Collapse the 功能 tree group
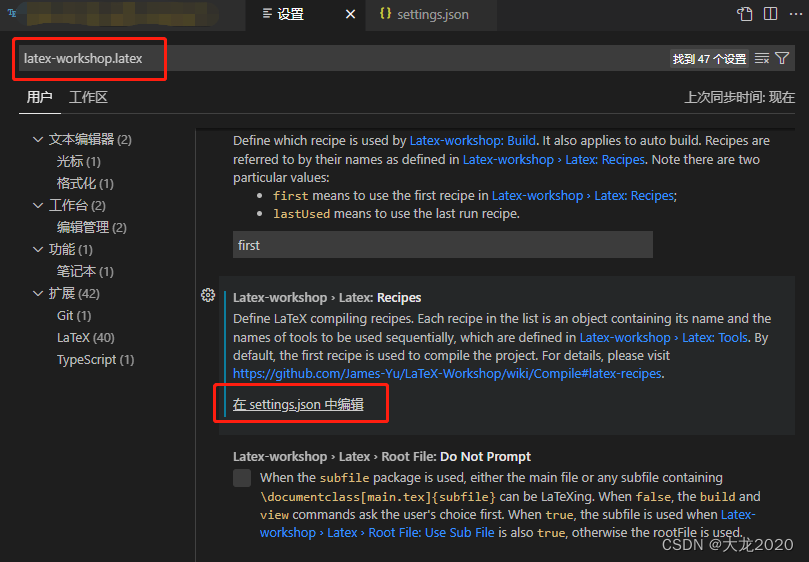Screen dimensions: 809x562 click(x=38, y=249)
